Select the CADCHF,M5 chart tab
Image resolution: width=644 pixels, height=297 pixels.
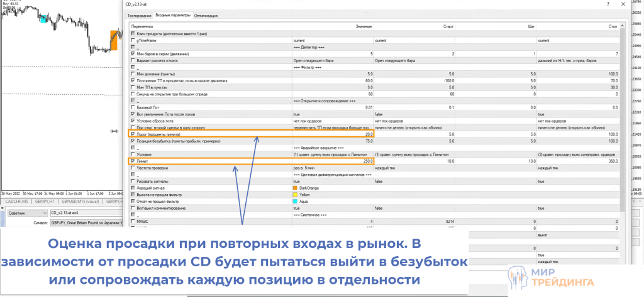(x=18, y=202)
